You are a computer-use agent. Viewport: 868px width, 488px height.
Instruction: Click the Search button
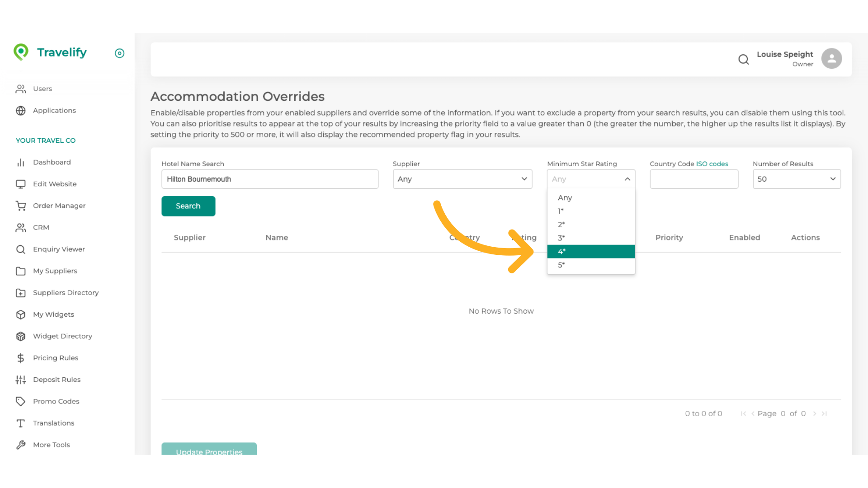click(x=188, y=206)
